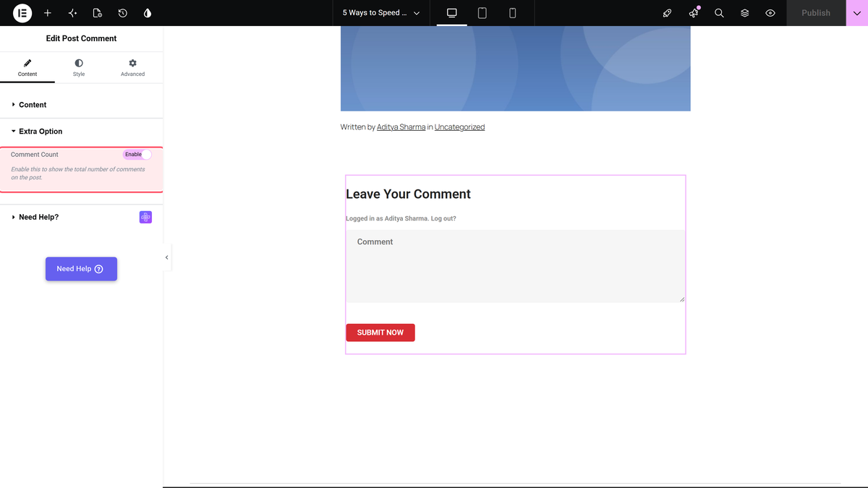Click the Comment Count label
Image resolution: width=868 pixels, height=488 pixels.
(35, 155)
